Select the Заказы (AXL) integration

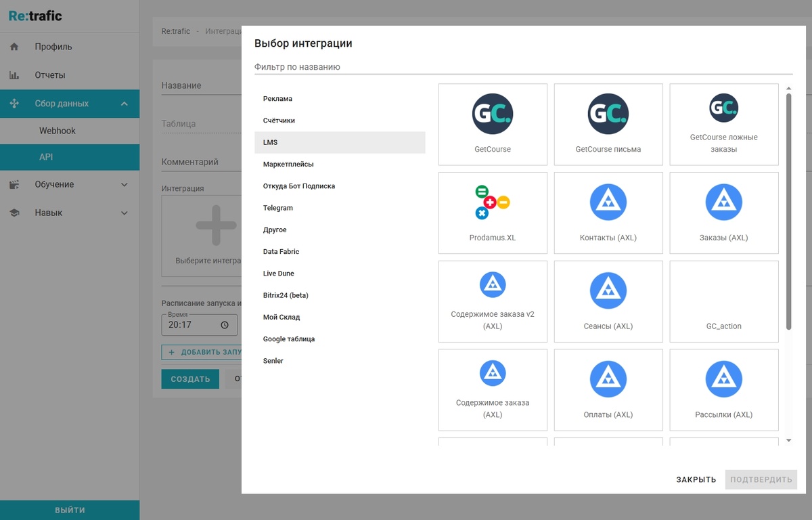coord(724,213)
